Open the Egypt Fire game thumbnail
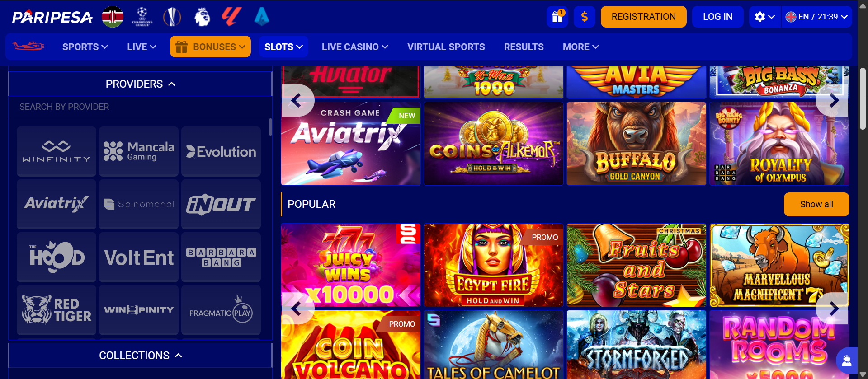The width and height of the screenshot is (868, 379). click(493, 265)
